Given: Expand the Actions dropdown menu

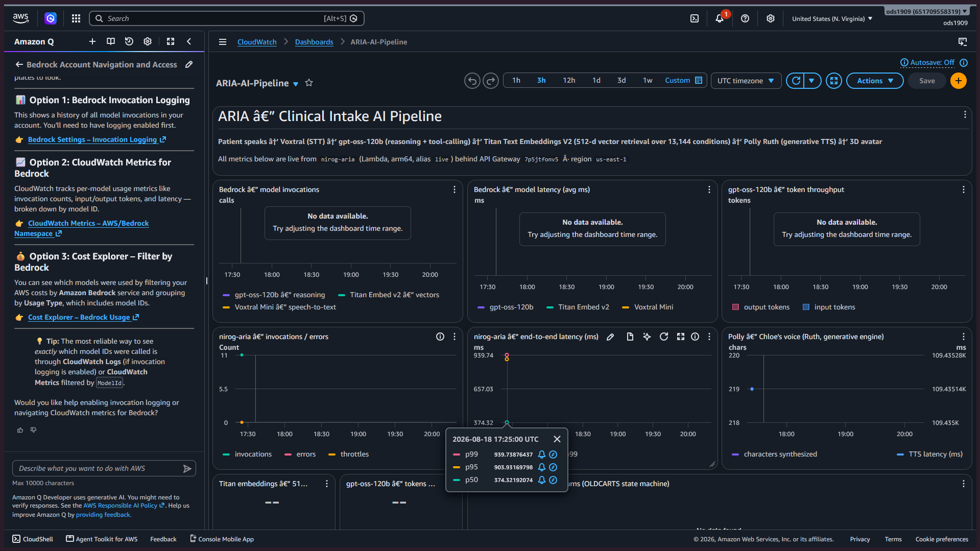Looking at the screenshot, I should pyautogui.click(x=875, y=81).
